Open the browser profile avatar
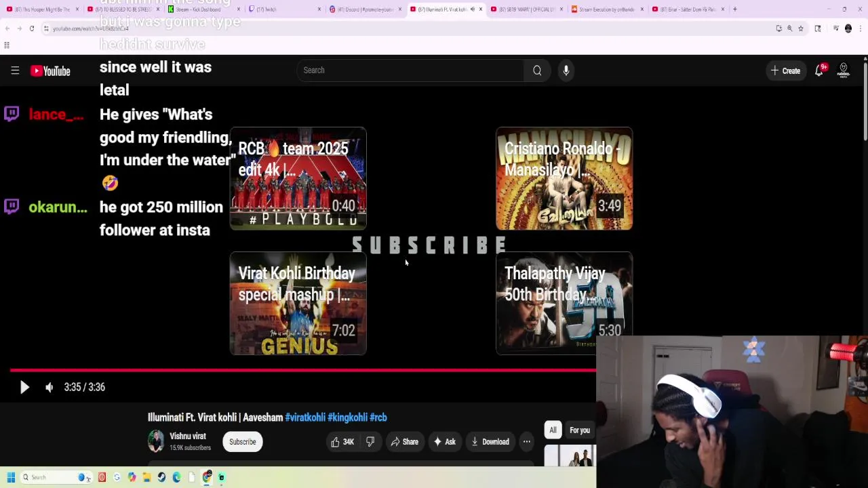Image resolution: width=868 pixels, height=488 pixels. tap(848, 28)
